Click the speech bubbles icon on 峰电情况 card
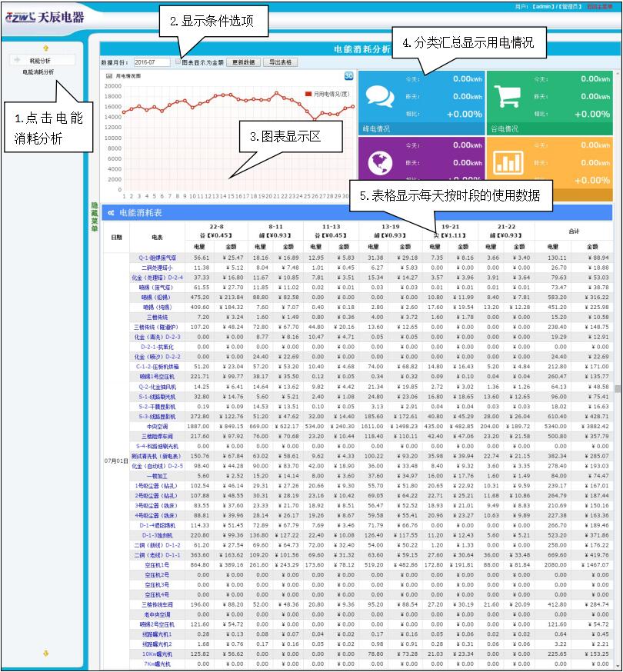This screenshot has height=672, width=623. coord(380,96)
